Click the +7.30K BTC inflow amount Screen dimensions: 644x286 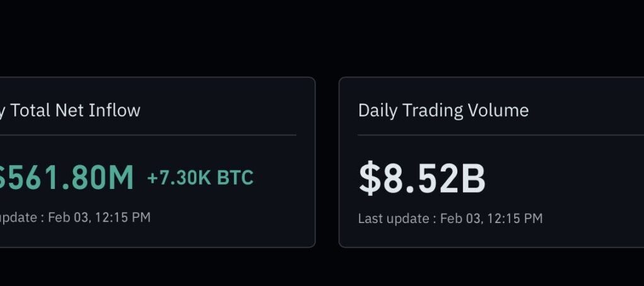pyautogui.click(x=200, y=178)
